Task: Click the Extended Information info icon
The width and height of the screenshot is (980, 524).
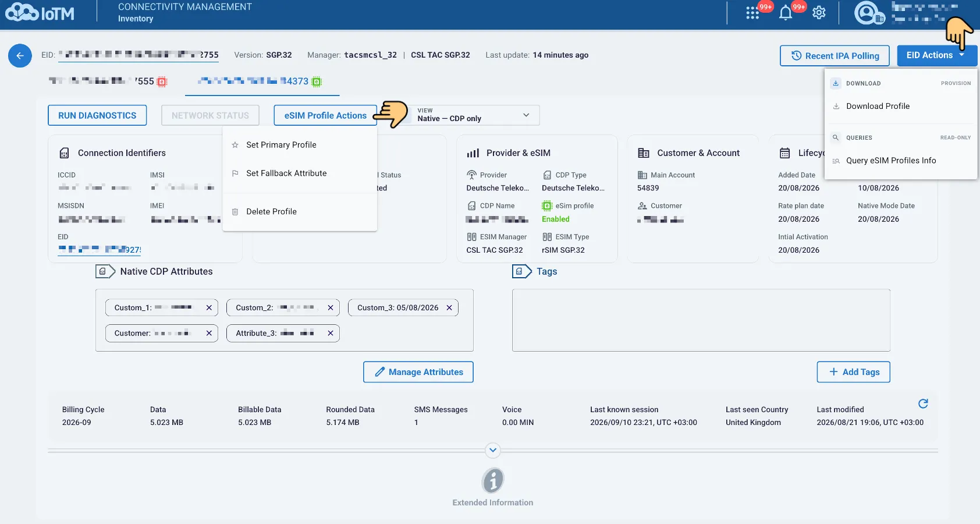Action: coord(493,480)
